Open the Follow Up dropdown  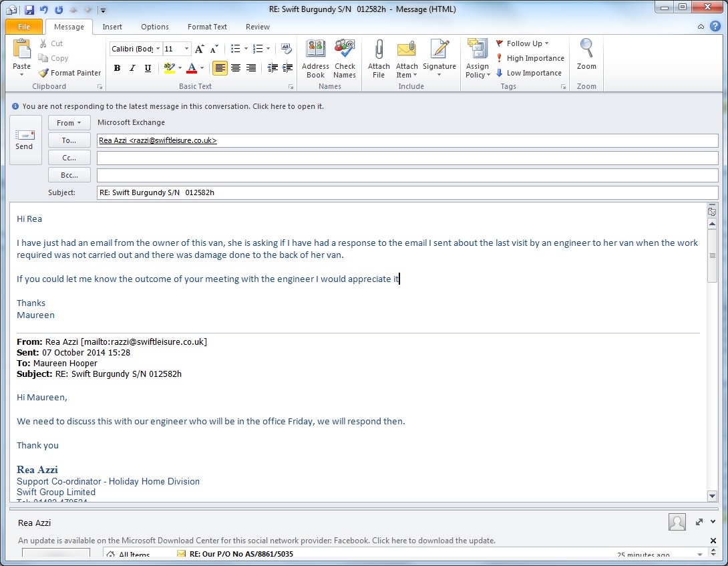522,43
